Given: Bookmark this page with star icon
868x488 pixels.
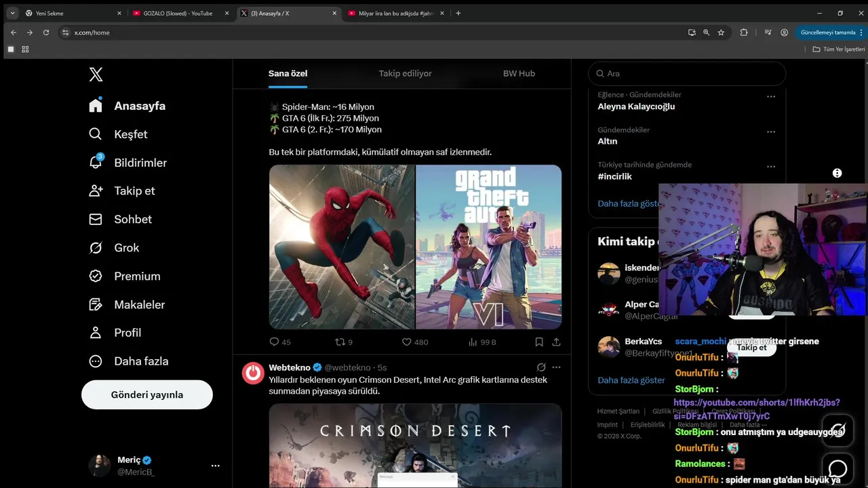Looking at the screenshot, I should (x=721, y=33).
